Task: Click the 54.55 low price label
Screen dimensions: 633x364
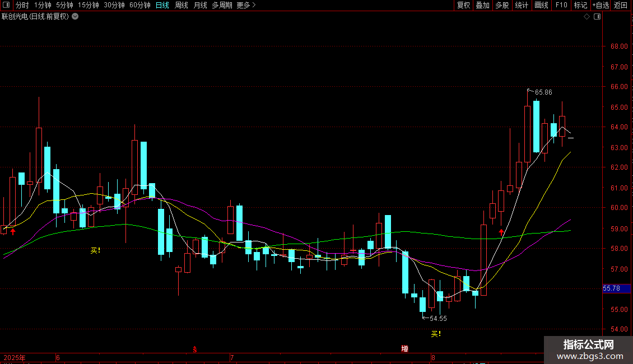Action: tap(438, 319)
